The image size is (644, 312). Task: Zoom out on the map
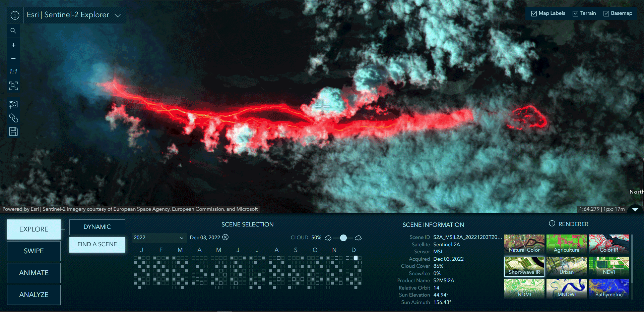(x=13, y=58)
